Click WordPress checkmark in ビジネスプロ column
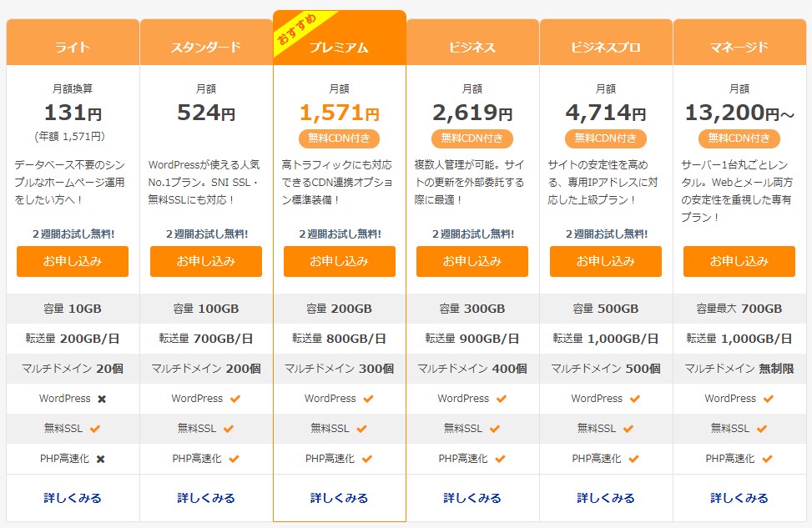 click(x=635, y=399)
